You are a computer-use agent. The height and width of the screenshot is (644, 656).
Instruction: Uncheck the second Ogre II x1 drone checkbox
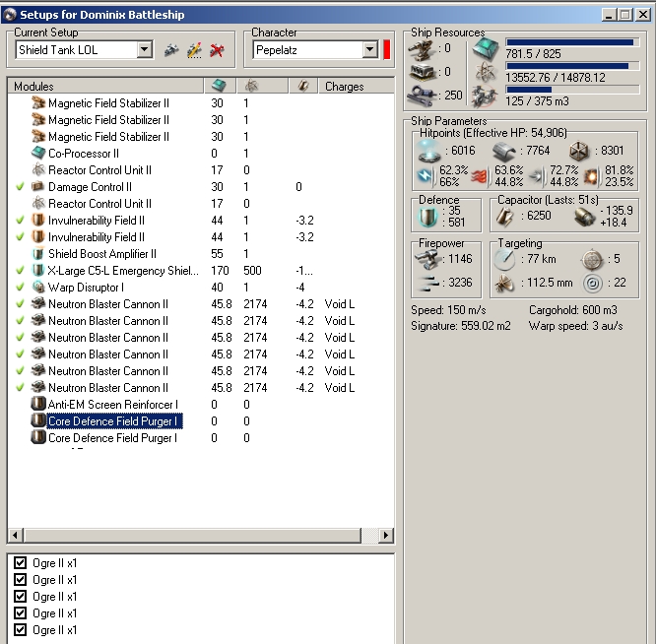(20, 580)
